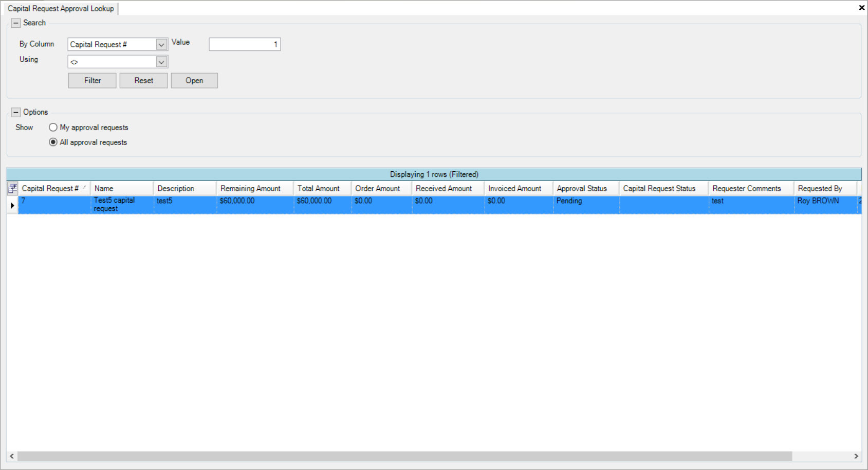Select the 'test' requester comments cell

coord(752,205)
